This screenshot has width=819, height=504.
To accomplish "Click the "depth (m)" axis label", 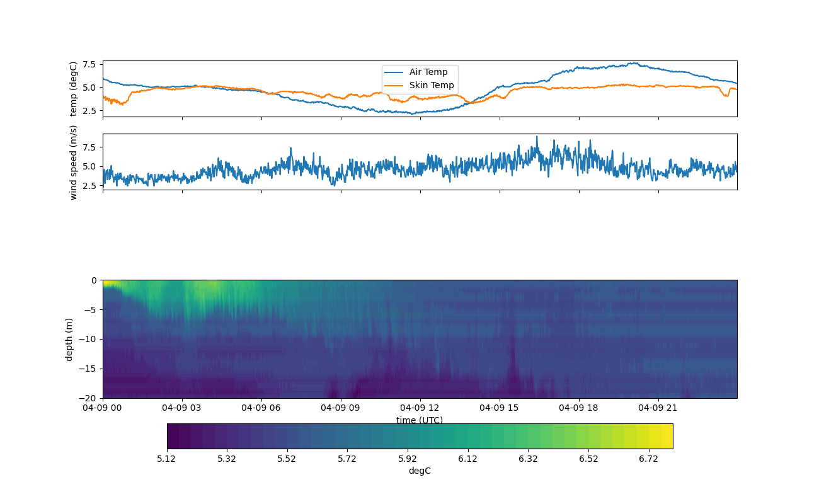I will click(x=69, y=339).
